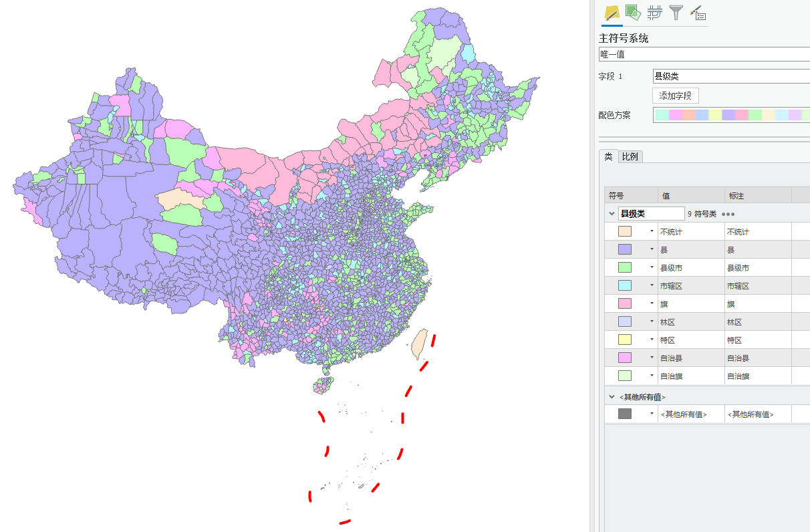This screenshot has width=810, height=532.
Task: Open the symbol layer drawing icon
Action: [x=655, y=12]
